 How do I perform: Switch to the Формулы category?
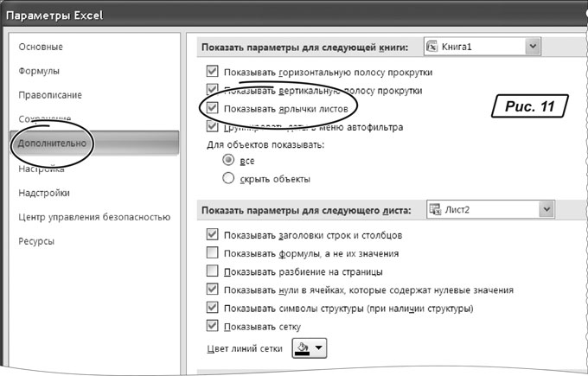(39, 70)
